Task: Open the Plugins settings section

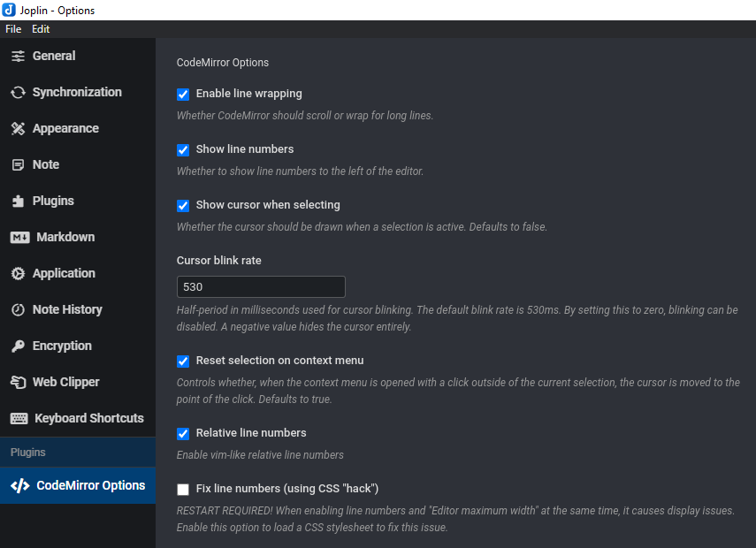Action: click(78, 201)
